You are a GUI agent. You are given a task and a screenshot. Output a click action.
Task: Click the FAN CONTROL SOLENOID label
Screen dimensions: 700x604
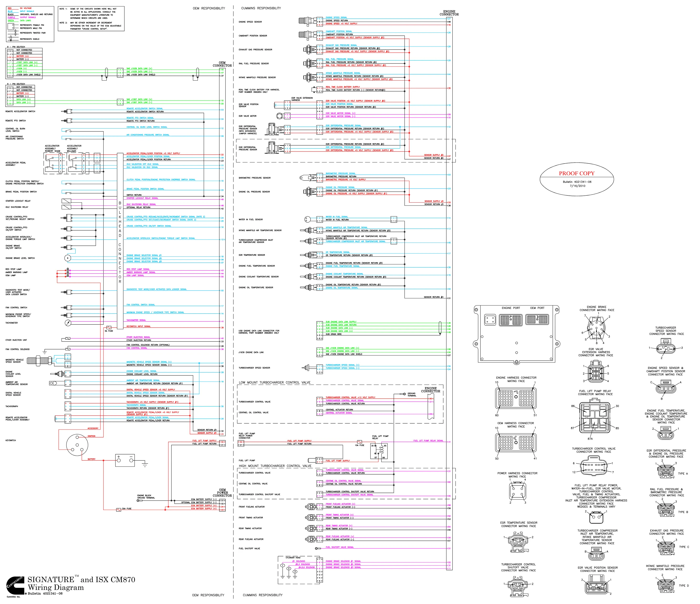18,349
